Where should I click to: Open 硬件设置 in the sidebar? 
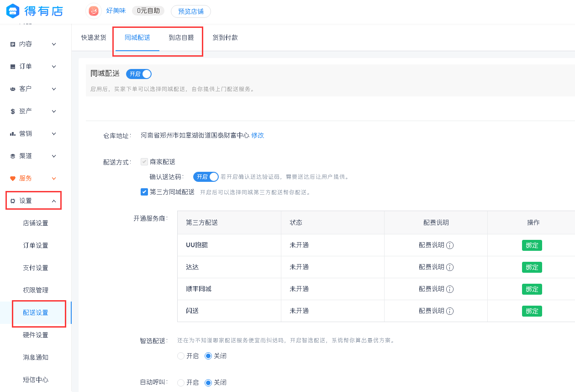pos(36,335)
